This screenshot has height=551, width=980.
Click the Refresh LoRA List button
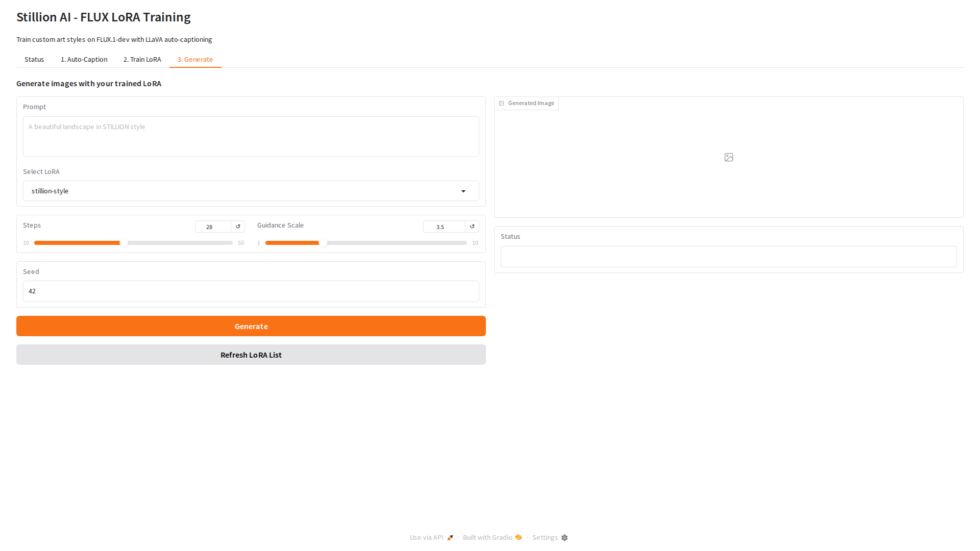tap(251, 355)
